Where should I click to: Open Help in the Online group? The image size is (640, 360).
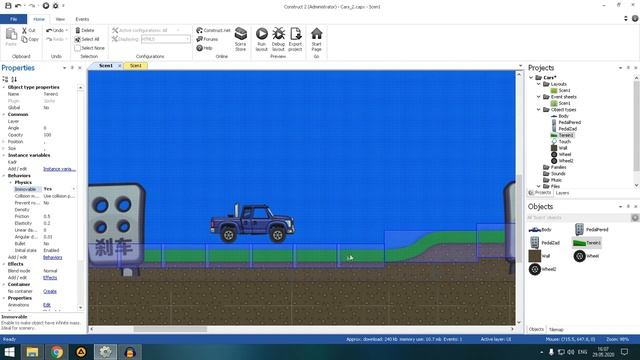(x=204, y=48)
